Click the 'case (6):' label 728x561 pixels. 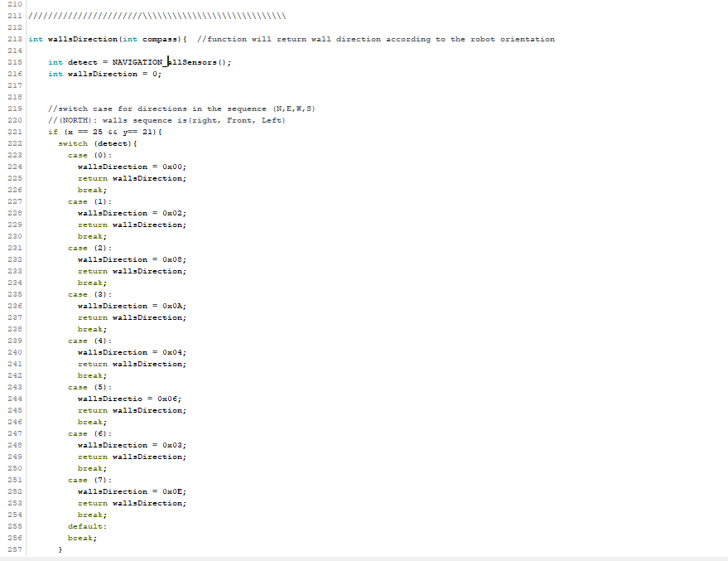pos(89,434)
